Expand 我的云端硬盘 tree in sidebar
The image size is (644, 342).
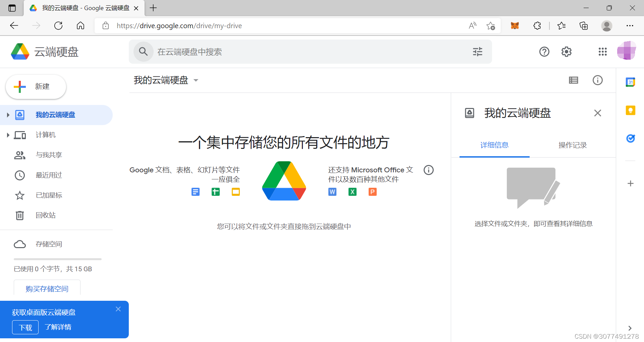pyautogui.click(x=8, y=115)
